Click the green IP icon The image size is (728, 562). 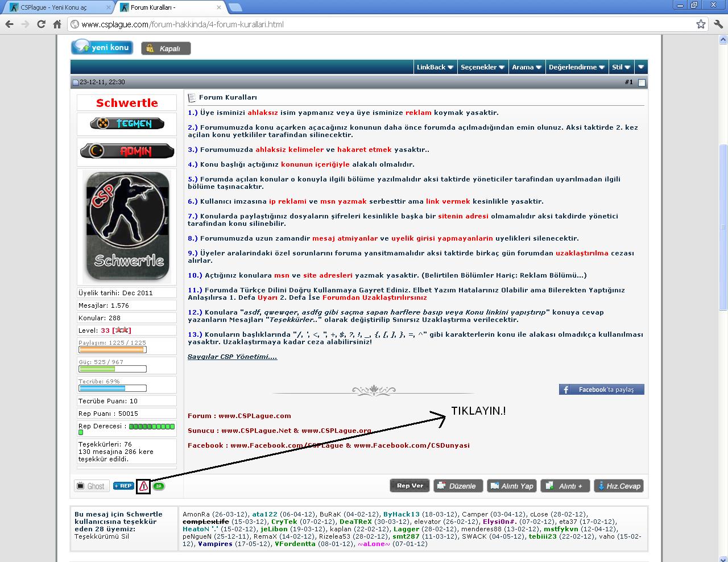click(159, 486)
